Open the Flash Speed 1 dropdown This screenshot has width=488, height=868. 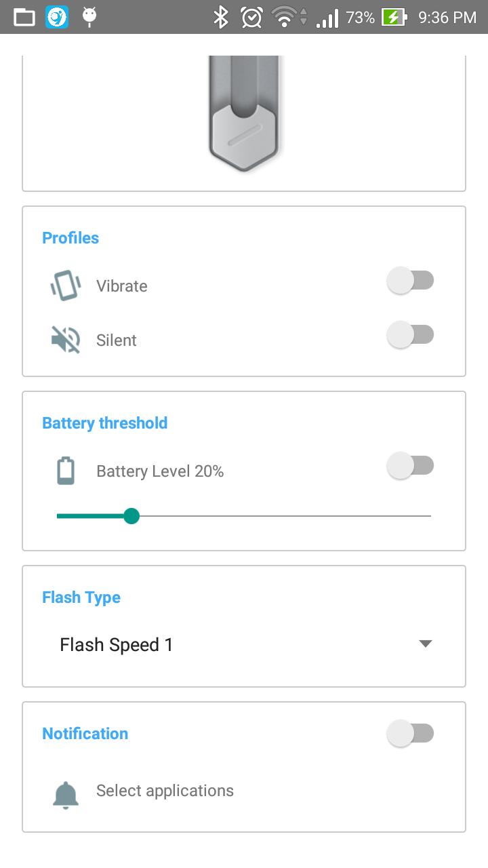click(x=115, y=644)
